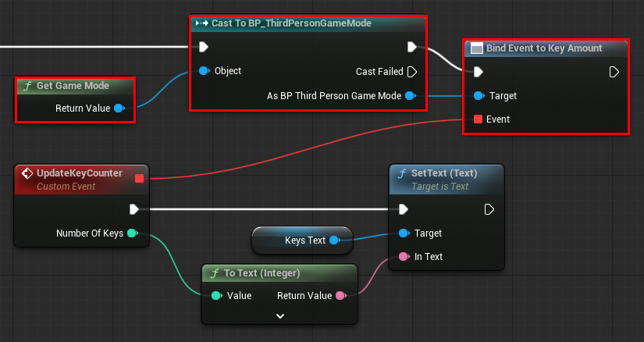The height and width of the screenshot is (342, 644).
Task: Click the Number Of Keys output pin
Action: coord(132,233)
